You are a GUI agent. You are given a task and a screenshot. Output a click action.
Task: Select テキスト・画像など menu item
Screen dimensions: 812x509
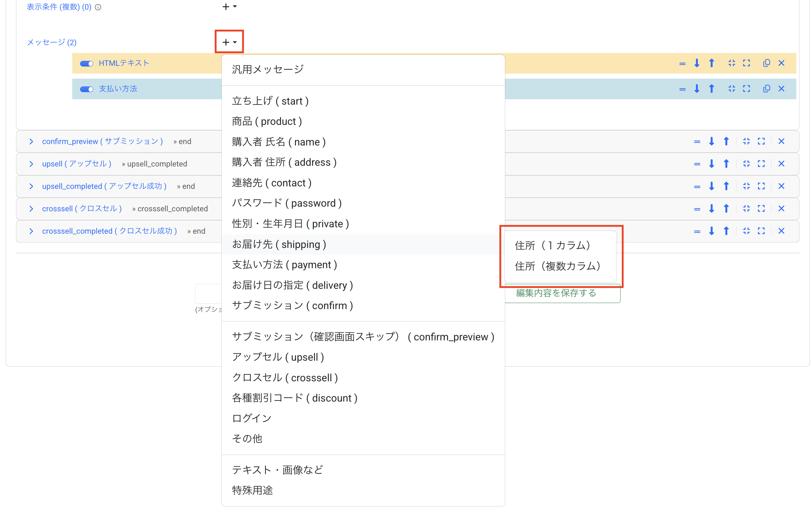[x=363, y=470]
